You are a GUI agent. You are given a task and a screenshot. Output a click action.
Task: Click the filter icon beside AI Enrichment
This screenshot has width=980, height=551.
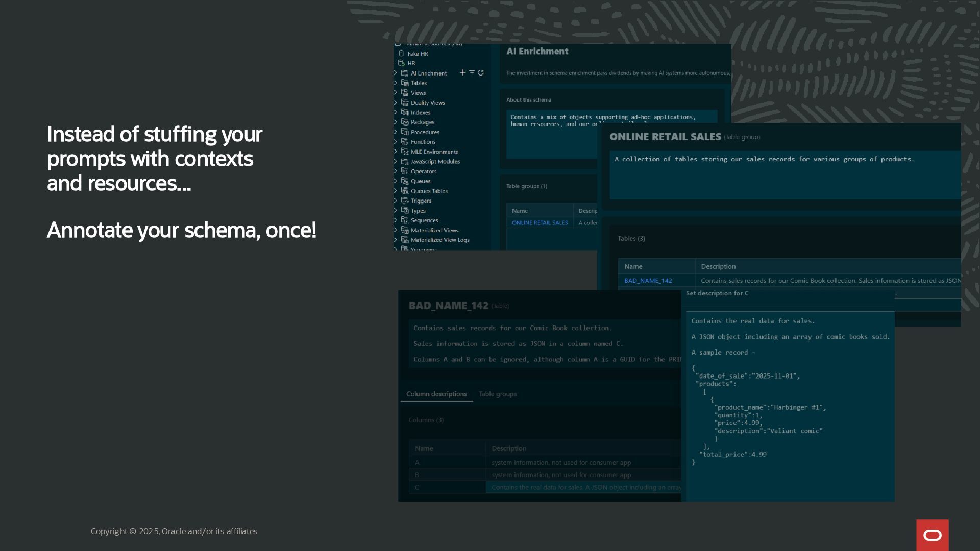click(x=472, y=73)
